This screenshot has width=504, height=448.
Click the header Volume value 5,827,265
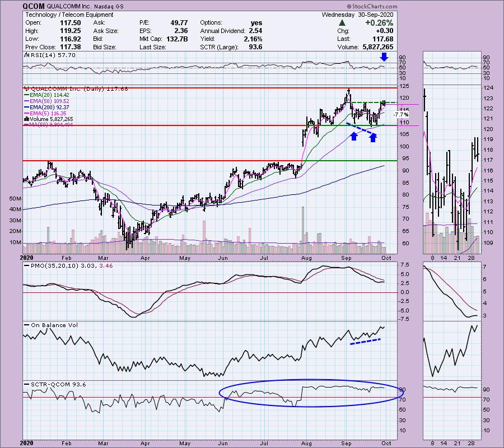click(x=377, y=47)
